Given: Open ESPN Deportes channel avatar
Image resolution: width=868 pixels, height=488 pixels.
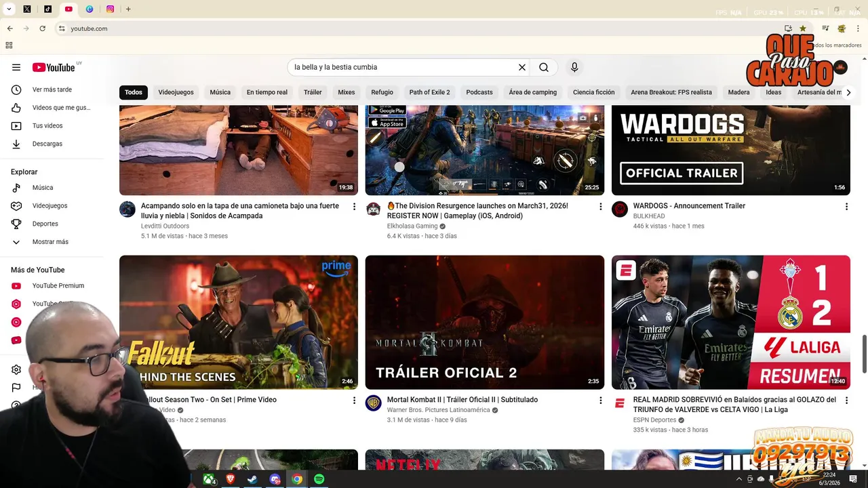Looking at the screenshot, I should (620, 403).
